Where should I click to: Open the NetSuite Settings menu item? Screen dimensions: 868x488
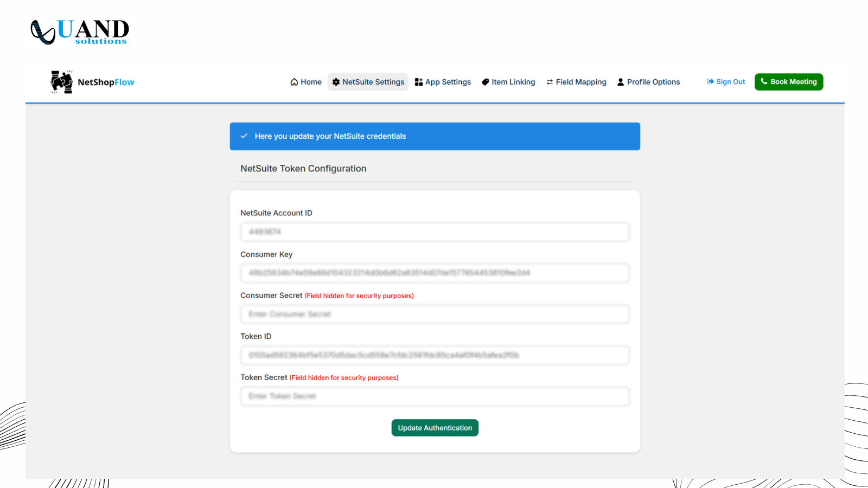coord(368,82)
